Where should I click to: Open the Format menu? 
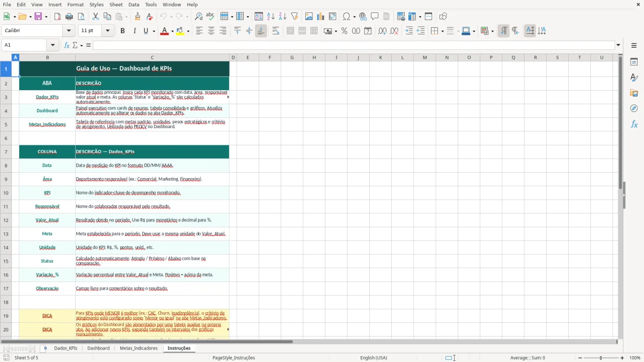coord(75,4)
